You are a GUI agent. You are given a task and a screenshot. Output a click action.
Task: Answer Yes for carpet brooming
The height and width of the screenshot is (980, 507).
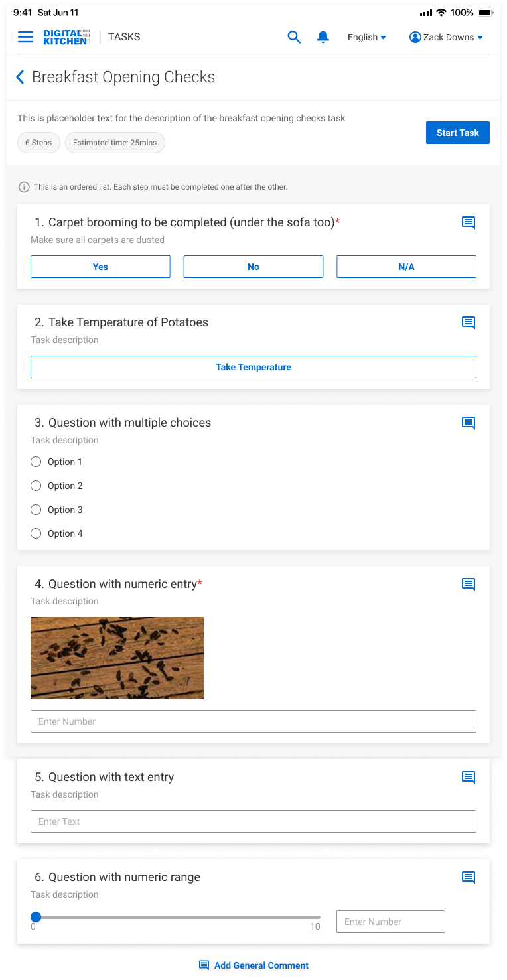pyautogui.click(x=100, y=267)
